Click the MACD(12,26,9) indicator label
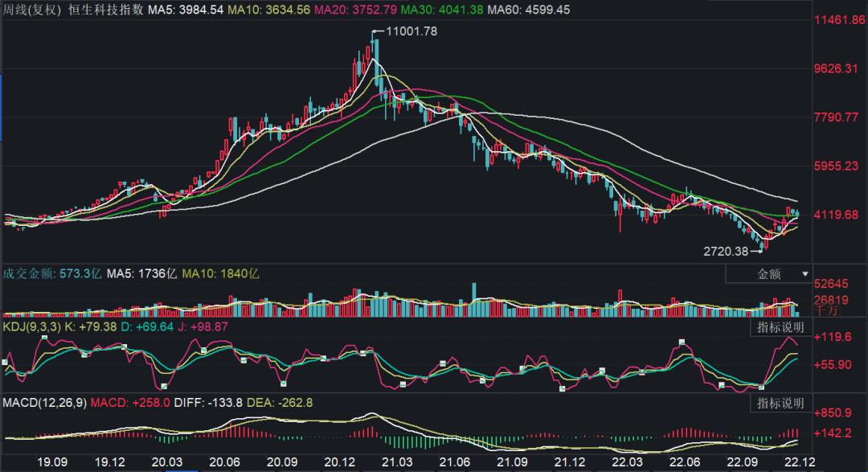868x472 pixels. pyautogui.click(x=44, y=403)
